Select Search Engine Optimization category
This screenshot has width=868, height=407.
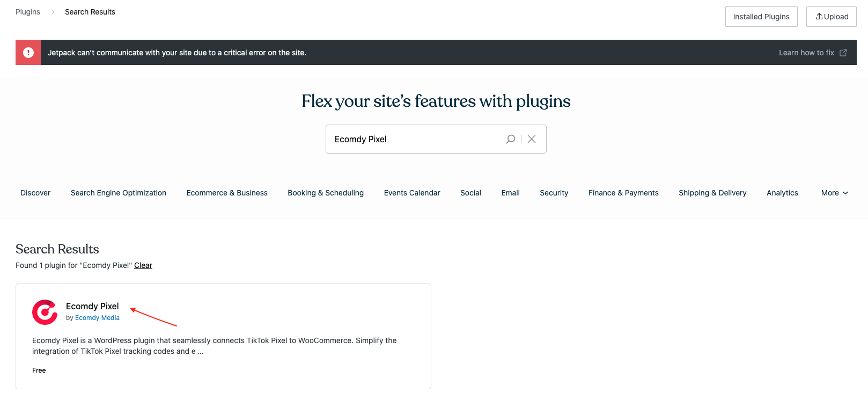point(119,193)
